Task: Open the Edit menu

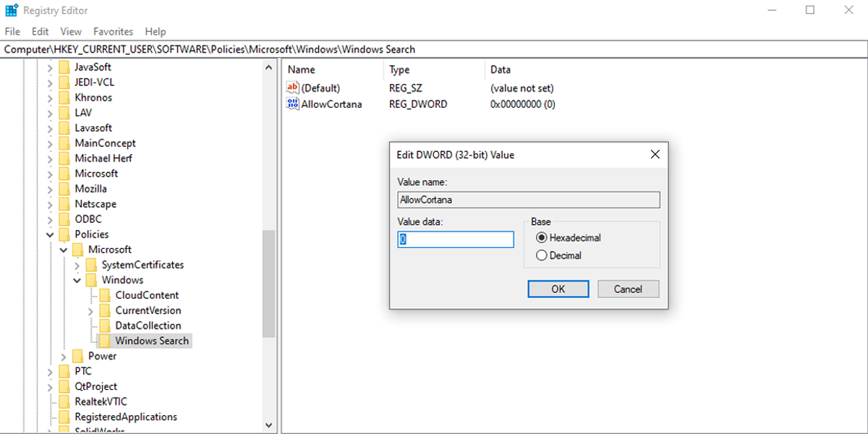Action: (x=40, y=32)
